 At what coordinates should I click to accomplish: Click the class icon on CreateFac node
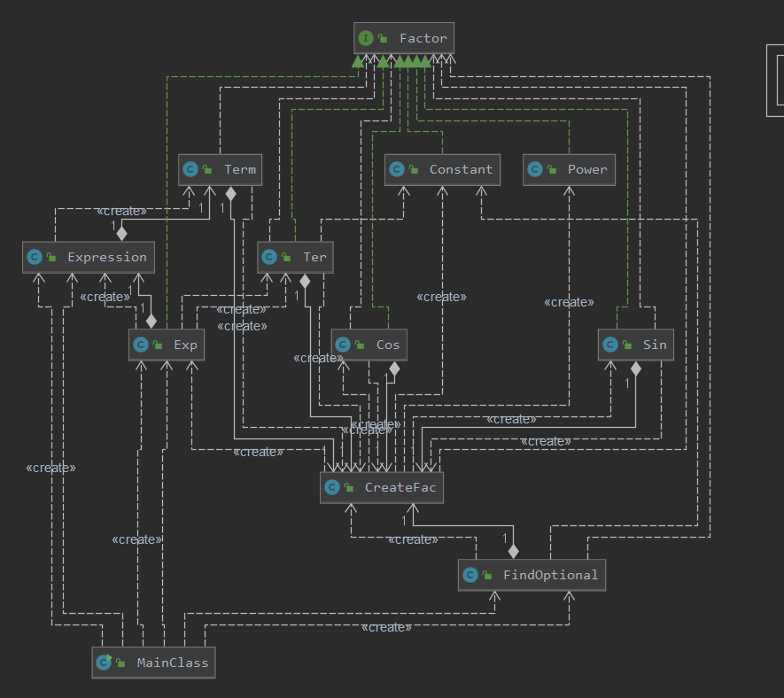pyautogui.click(x=332, y=487)
